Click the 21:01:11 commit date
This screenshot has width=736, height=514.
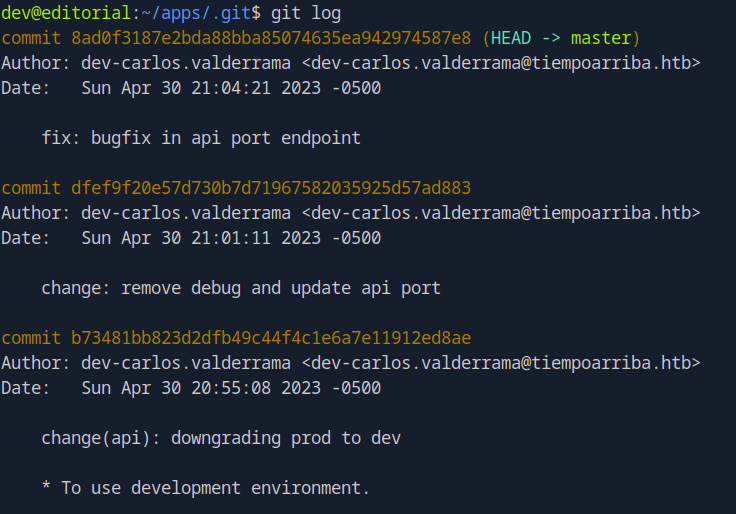(x=230, y=238)
